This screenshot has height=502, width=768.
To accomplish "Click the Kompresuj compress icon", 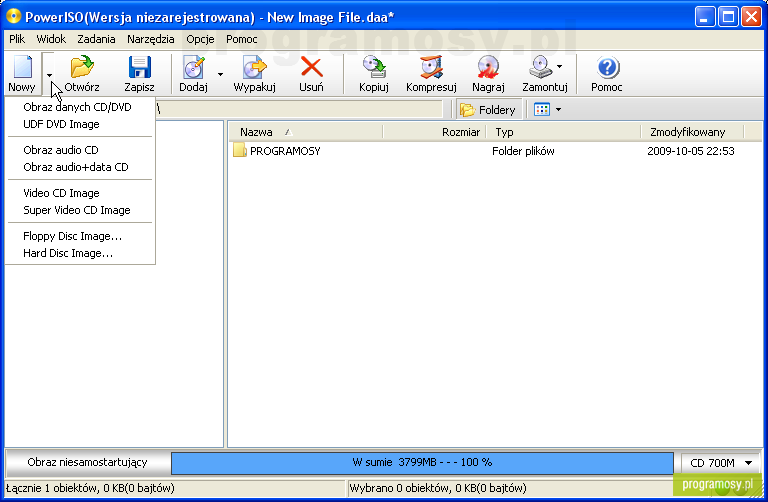I will click(431, 67).
